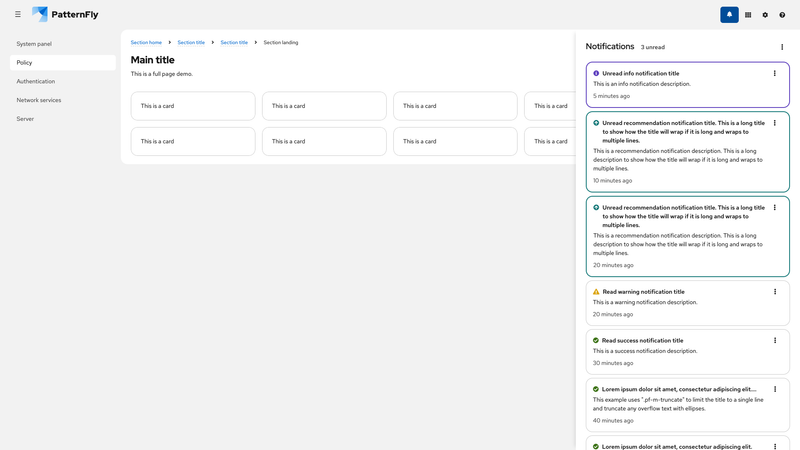800x450 pixels.
Task: Toggle the notification bell button
Action: [729, 14]
